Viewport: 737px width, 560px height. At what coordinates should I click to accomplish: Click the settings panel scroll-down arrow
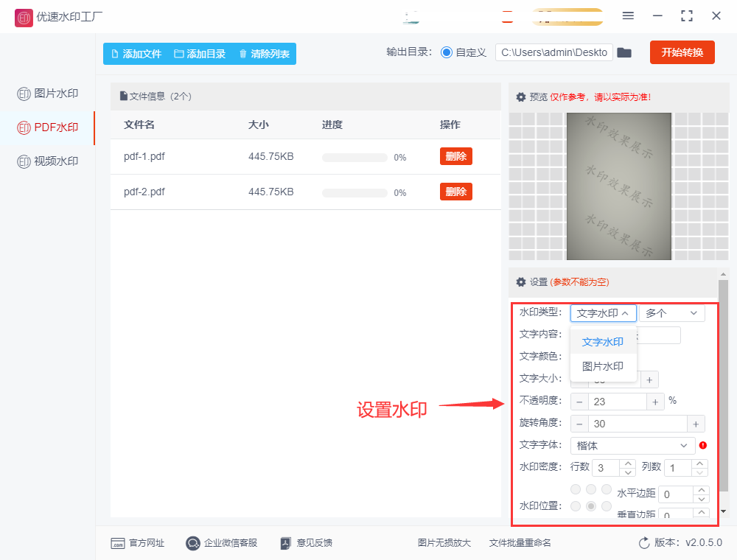coord(723,511)
